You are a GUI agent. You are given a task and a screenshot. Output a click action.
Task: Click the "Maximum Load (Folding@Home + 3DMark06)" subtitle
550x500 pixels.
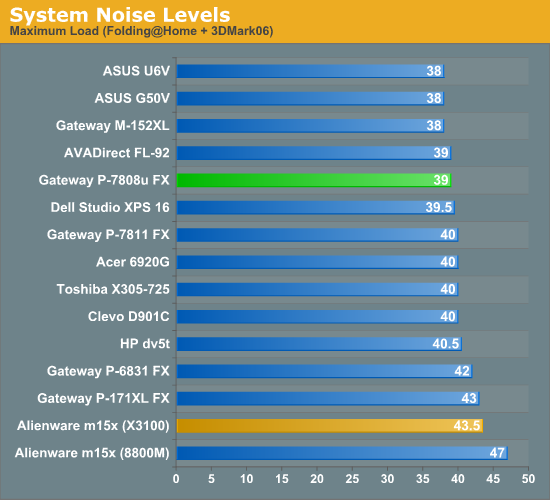click(x=141, y=31)
